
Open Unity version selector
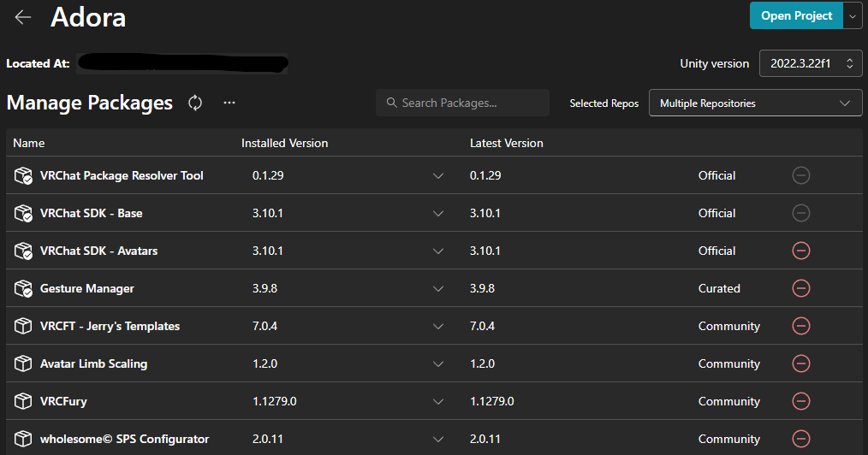[x=810, y=63]
